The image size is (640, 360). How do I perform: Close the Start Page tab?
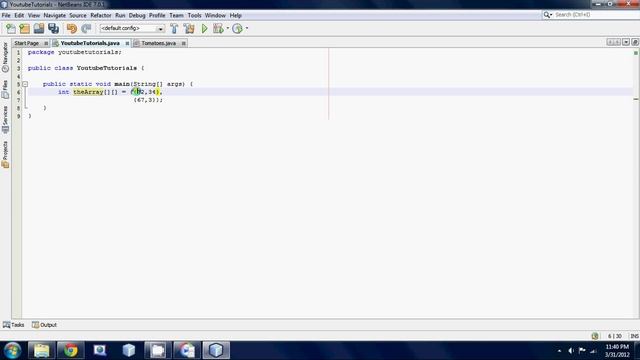[46, 43]
